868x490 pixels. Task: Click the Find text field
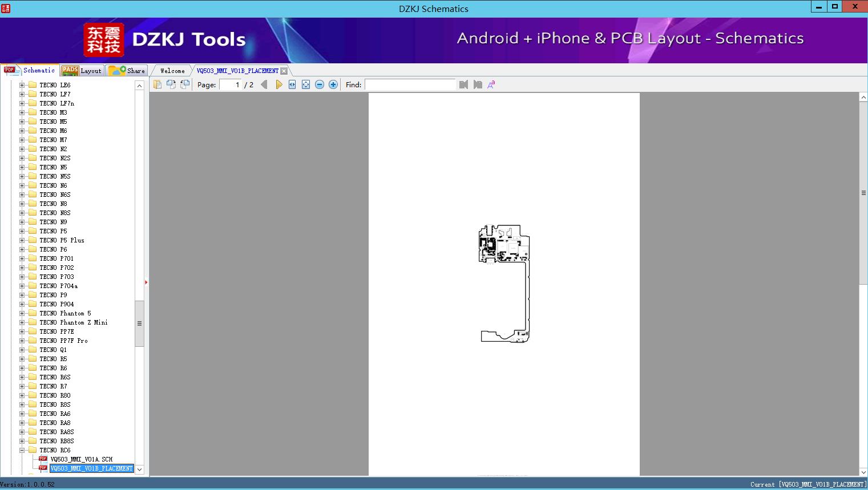(x=410, y=84)
